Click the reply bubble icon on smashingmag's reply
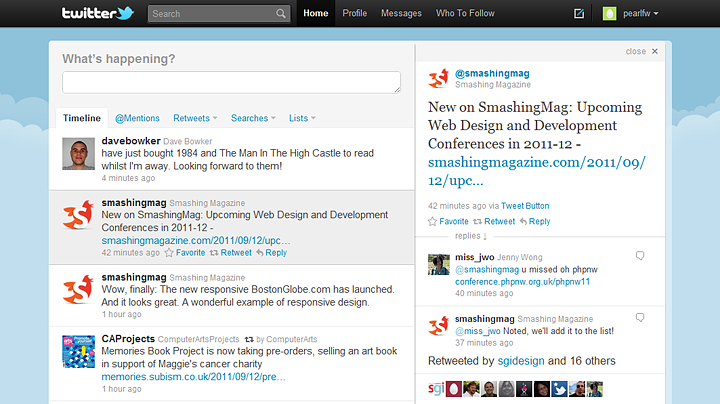The height and width of the screenshot is (404, 720). click(x=640, y=317)
